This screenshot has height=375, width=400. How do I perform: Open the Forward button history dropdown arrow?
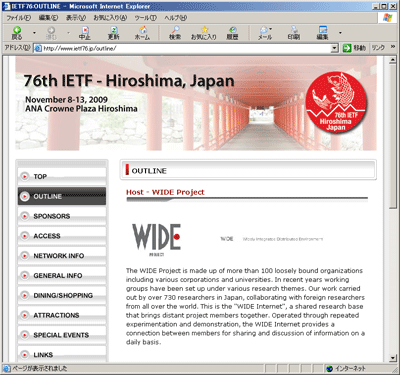coord(68,33)
